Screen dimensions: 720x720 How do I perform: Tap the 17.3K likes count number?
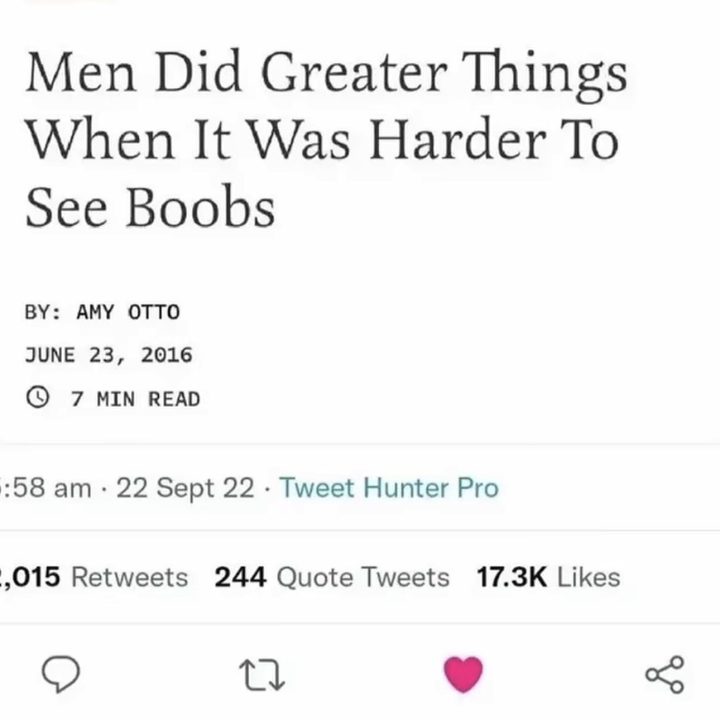coord(512,577)
